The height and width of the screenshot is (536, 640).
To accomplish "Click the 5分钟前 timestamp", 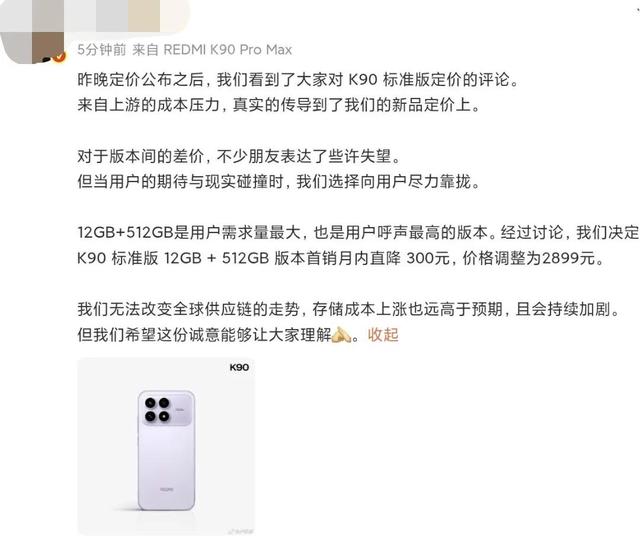I will 102,50.
